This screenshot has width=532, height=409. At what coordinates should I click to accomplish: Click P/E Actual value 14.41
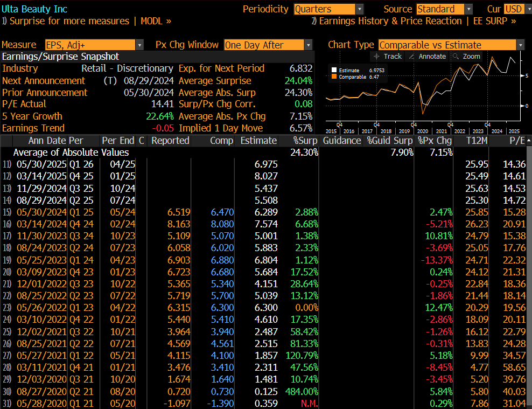163,104
